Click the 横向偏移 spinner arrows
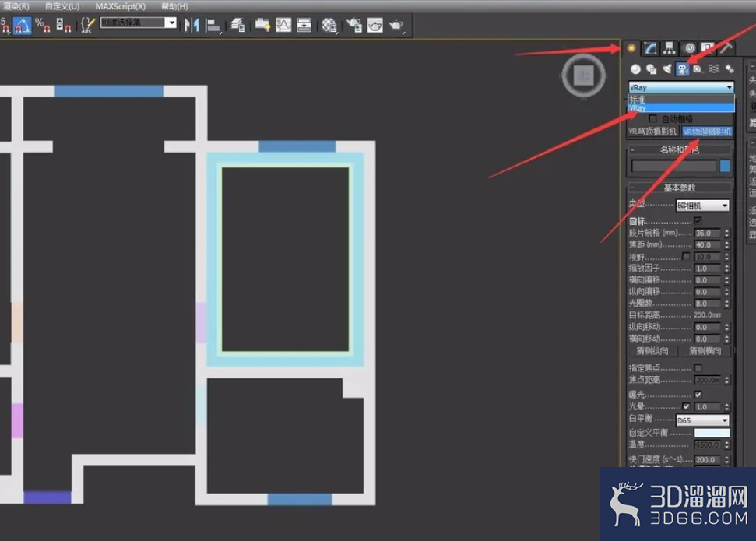 pyautogui.click(x=726, y=280)
